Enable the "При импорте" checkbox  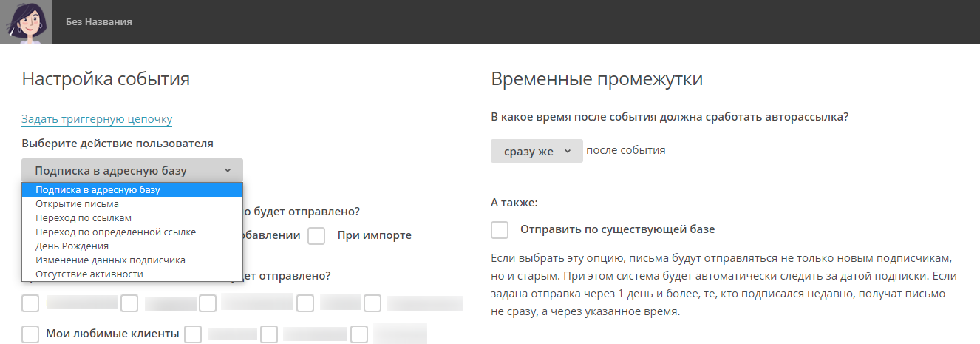point(317,236)
